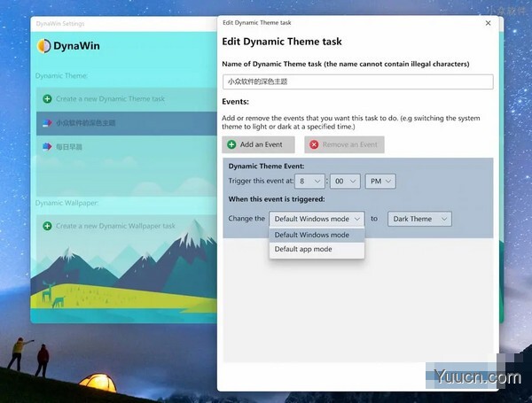Screen dimensions: 532x403
Task: Click the Dynamic Theme task name field
Action: 357,81
